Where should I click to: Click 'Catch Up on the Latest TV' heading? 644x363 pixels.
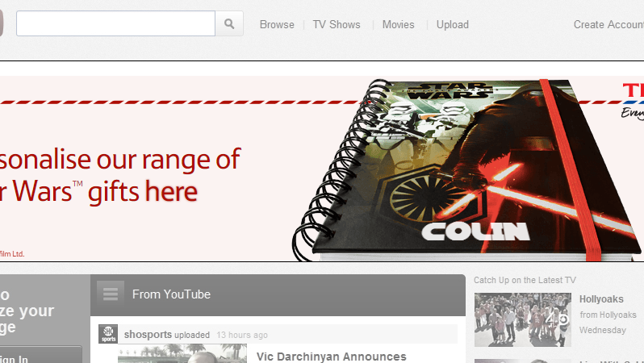[x=525, y=280]
